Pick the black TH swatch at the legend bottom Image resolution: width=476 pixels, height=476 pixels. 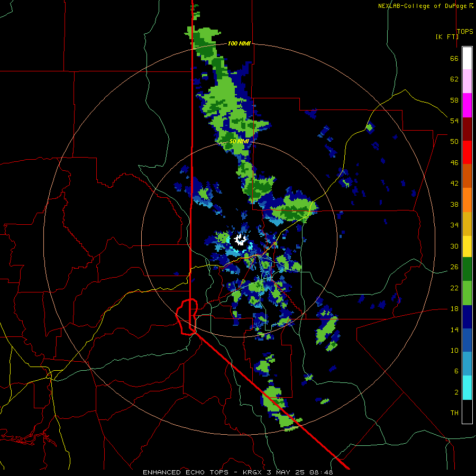(467, 411)
